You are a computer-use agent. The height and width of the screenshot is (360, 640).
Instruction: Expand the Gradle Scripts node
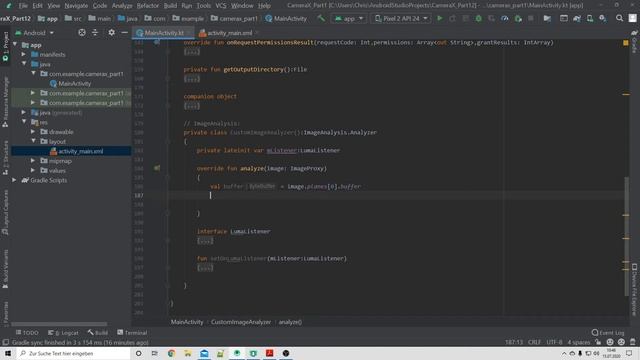click(14, 180)
